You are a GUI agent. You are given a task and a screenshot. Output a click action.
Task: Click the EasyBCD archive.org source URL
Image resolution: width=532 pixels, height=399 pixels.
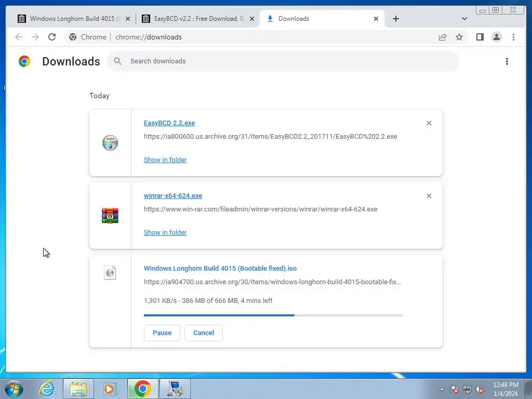coord(270,137)
